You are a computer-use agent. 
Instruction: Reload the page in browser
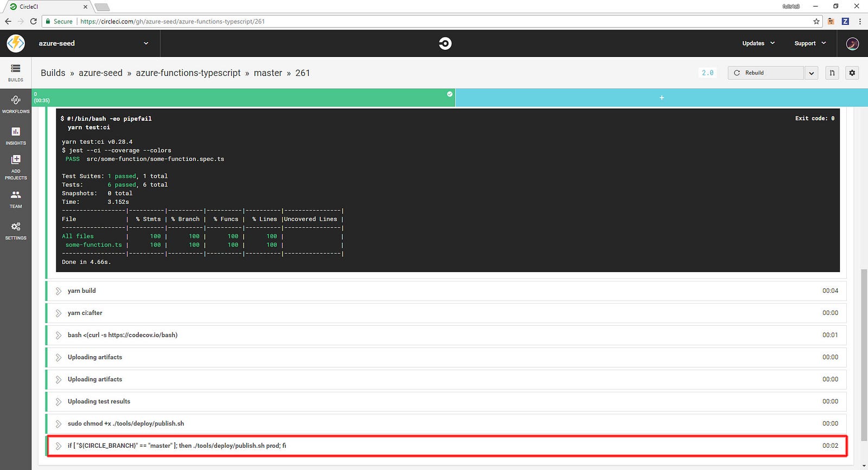(x=34, y=21)
